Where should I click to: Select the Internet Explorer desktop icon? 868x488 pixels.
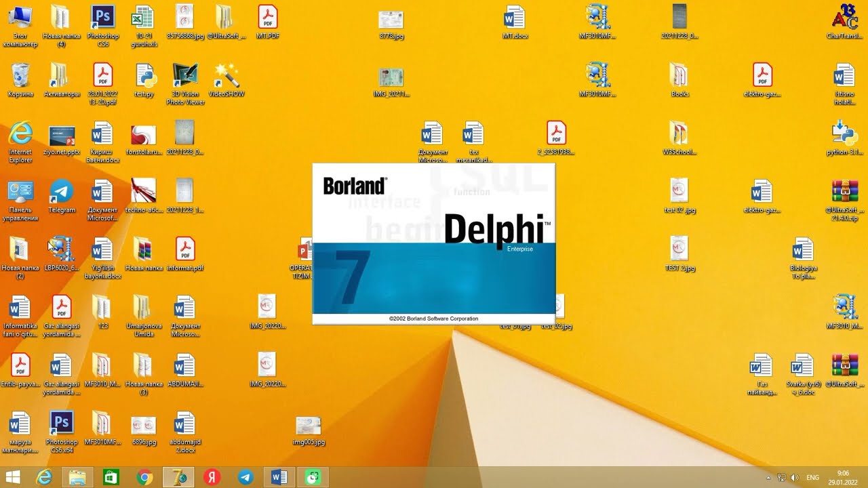pyautogui.click(x=20, y=142)
